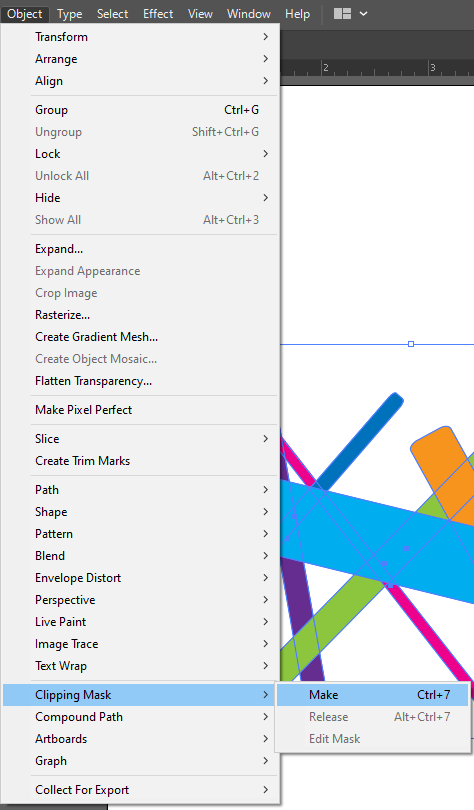This screenshot has width=474, height=810.
Task: Expand the Transform submenu
Action: click(140, 37)
